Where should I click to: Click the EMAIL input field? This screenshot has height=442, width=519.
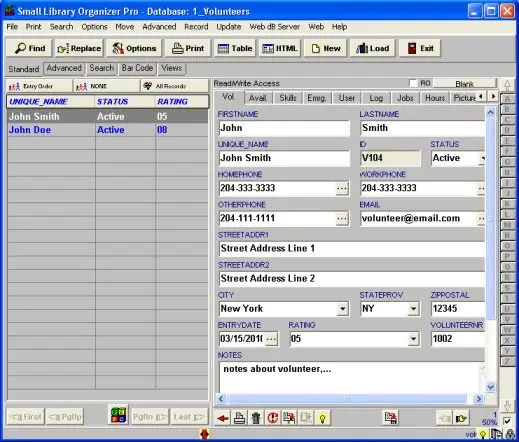point(419,219)
